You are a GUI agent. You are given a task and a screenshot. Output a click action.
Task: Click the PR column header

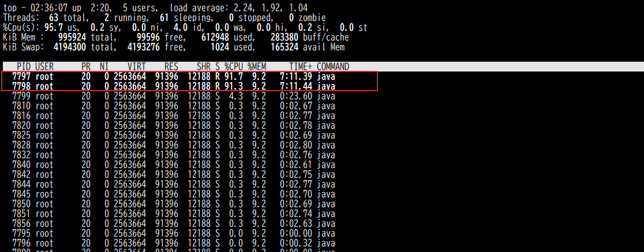click(86, 66)
